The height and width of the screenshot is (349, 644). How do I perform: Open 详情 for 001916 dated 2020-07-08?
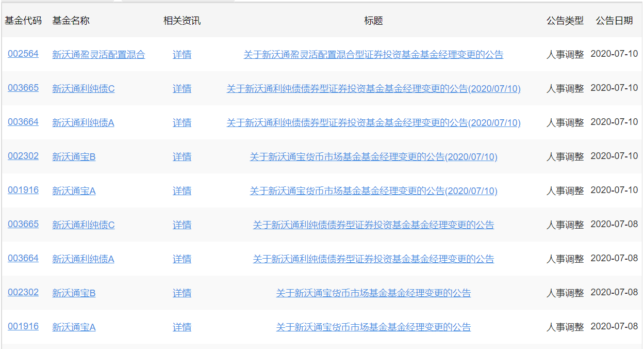(182, 327)
